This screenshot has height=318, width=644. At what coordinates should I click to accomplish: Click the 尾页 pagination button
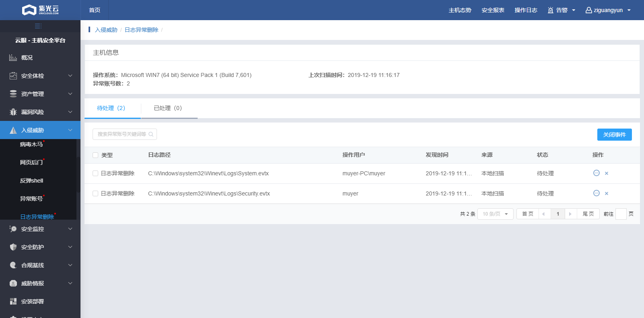point(588,214)
